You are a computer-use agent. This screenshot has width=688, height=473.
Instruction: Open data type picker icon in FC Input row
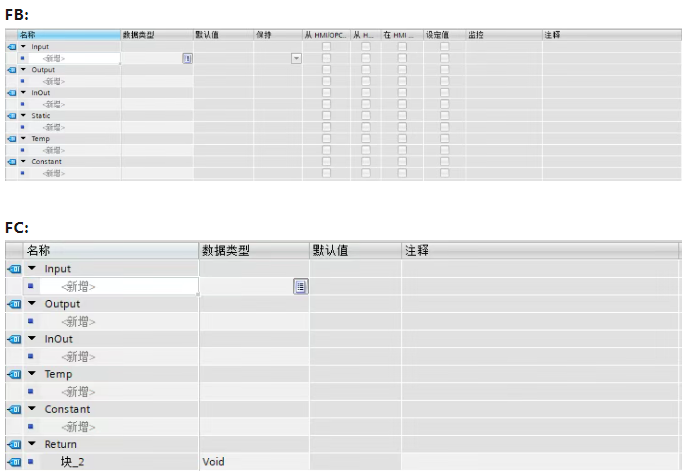click(x=301, y=287)
